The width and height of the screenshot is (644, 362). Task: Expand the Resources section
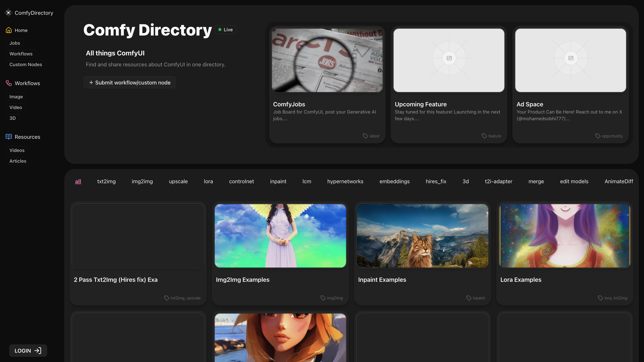point(27,137)
